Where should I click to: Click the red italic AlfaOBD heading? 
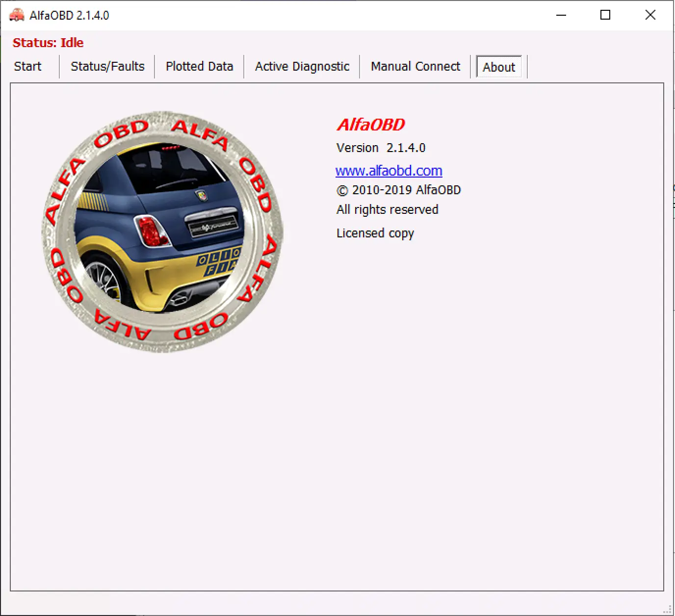(371, 125)
